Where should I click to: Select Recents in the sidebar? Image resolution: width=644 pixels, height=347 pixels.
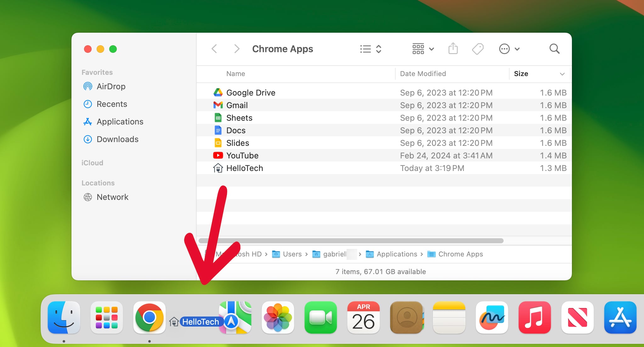click(105, 104)
